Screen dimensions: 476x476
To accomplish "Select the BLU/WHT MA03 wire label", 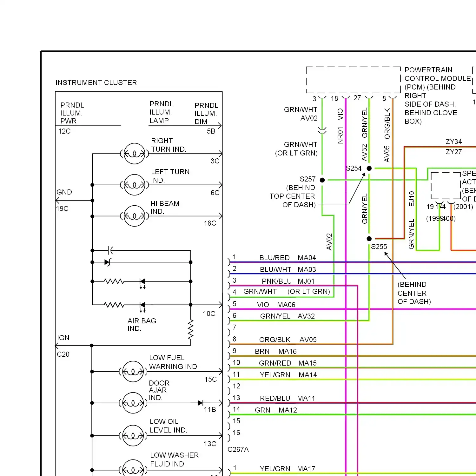I will pos(288,270).
